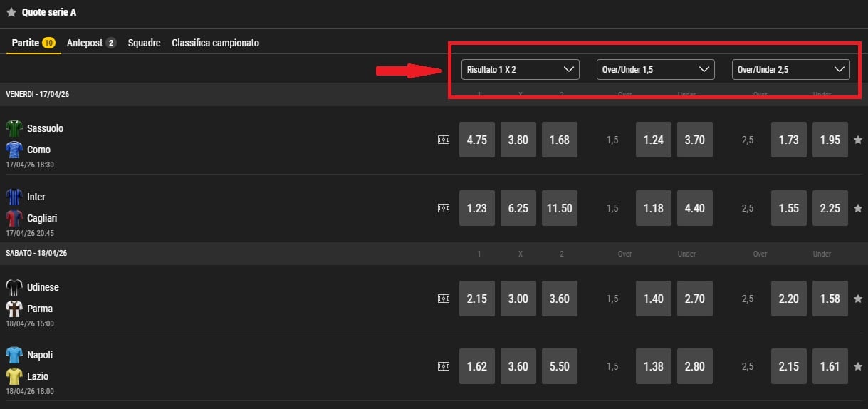Click the Como team jersey icon
868x409 pixels.
tap(14, 150)
